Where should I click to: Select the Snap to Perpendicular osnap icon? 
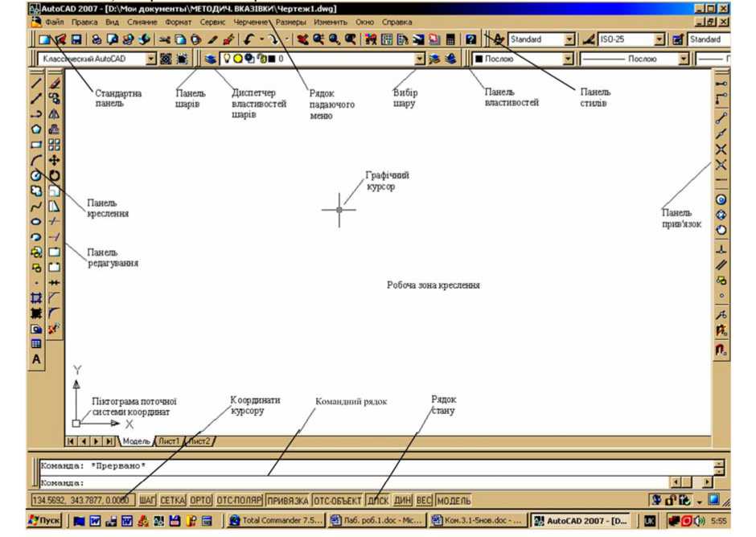721,249
